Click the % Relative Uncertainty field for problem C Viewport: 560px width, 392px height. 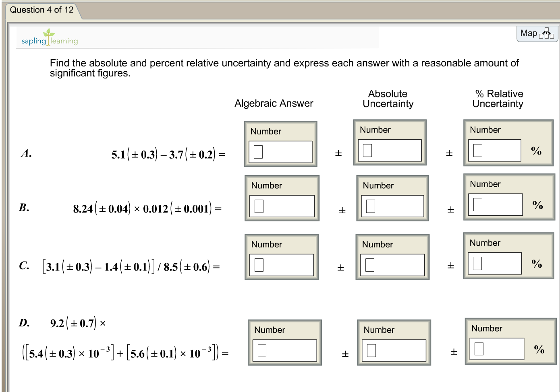point(494,264)
